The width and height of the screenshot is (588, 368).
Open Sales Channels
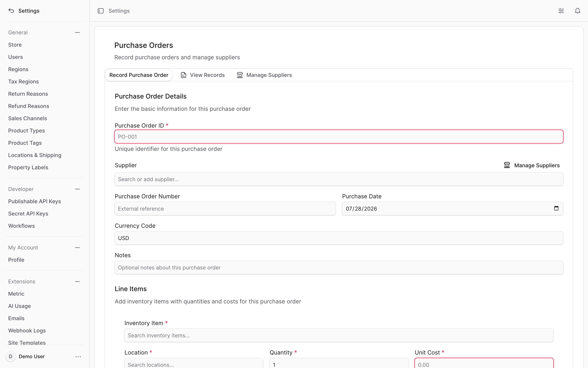click(x=27, y=118)
